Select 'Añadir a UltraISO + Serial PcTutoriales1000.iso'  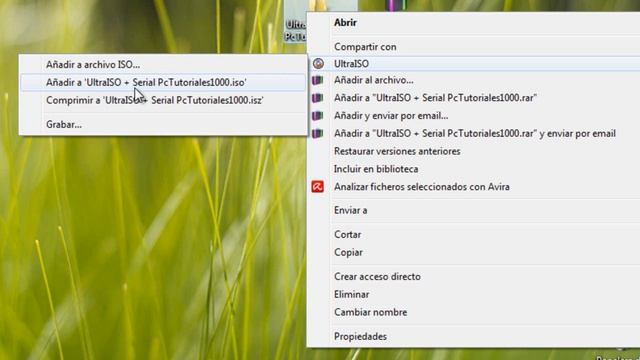point(163,82)
